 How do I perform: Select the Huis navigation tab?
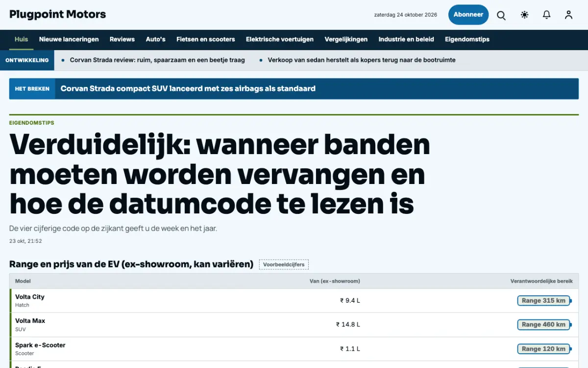tap(21, 39)
